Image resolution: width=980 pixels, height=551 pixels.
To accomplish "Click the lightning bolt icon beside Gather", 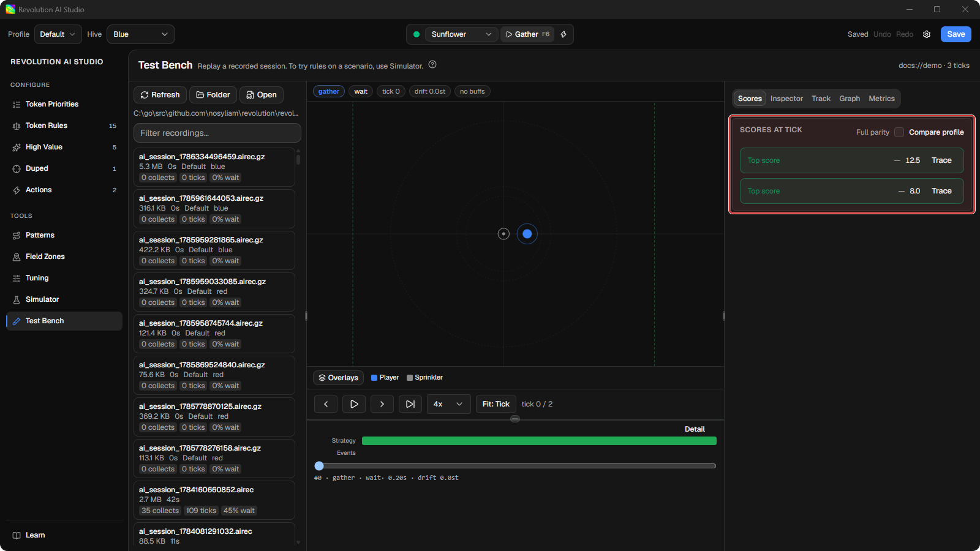I will tap(563, 34).
